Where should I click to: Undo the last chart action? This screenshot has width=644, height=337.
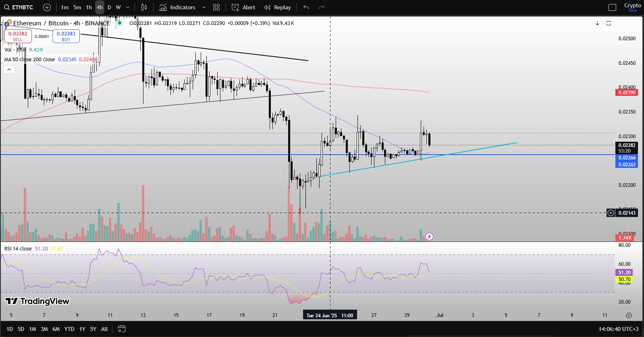point(306,7)
